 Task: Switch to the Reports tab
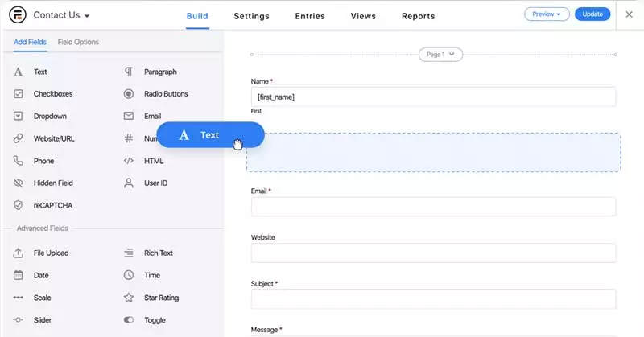click(x=418, y=16)
